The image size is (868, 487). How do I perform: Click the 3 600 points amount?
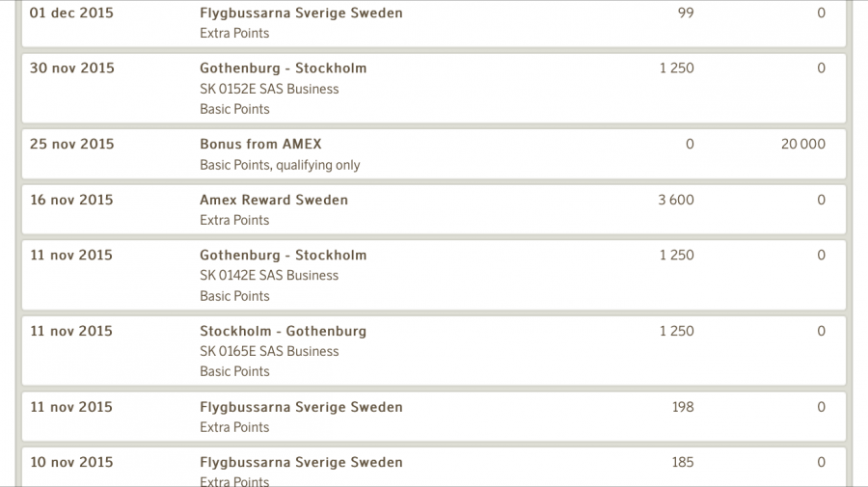click(675, 201)
